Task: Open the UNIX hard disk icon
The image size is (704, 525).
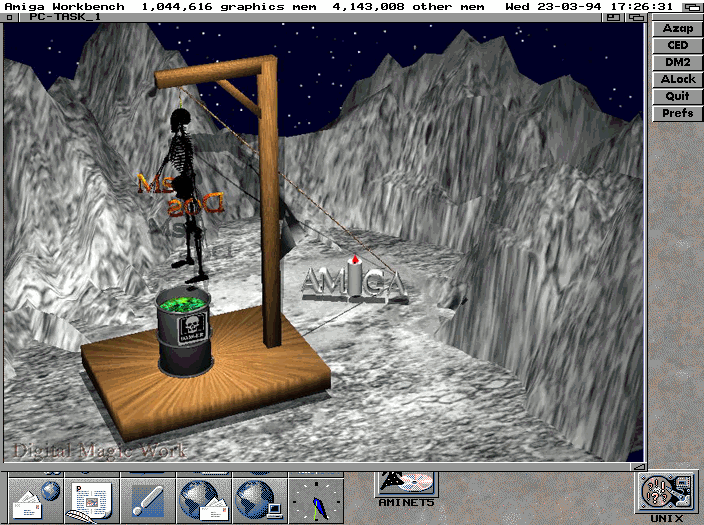Action: tap(666, 497)
